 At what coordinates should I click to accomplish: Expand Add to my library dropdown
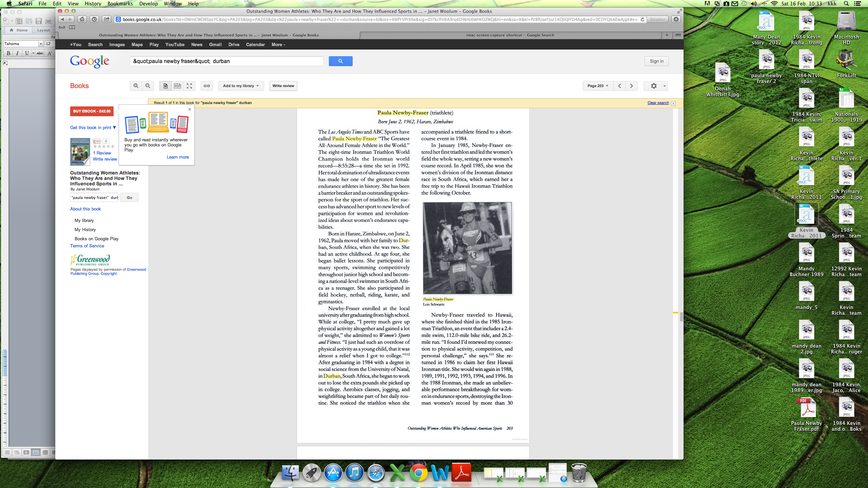241,86
